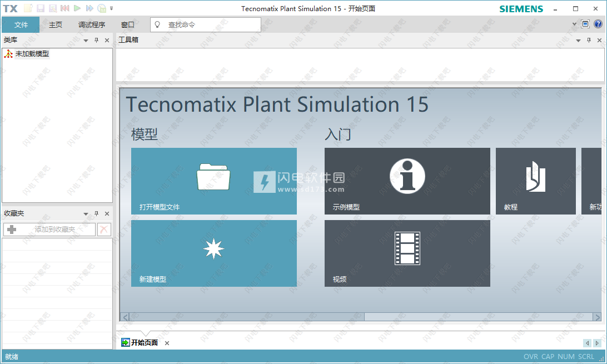Click the SIEMENS logo in title bar

pos(521,9)
